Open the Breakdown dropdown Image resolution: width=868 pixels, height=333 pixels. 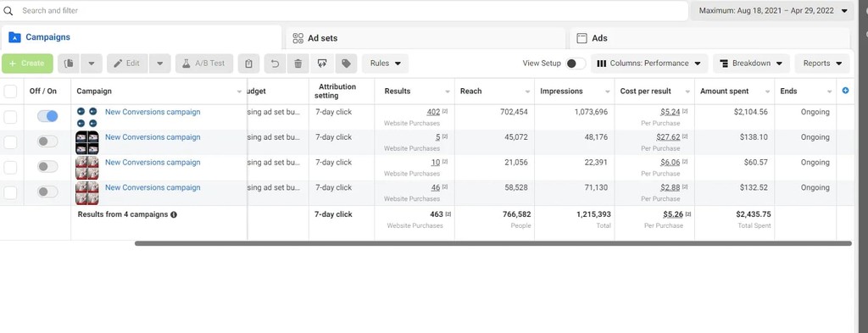tap(751, 63)
